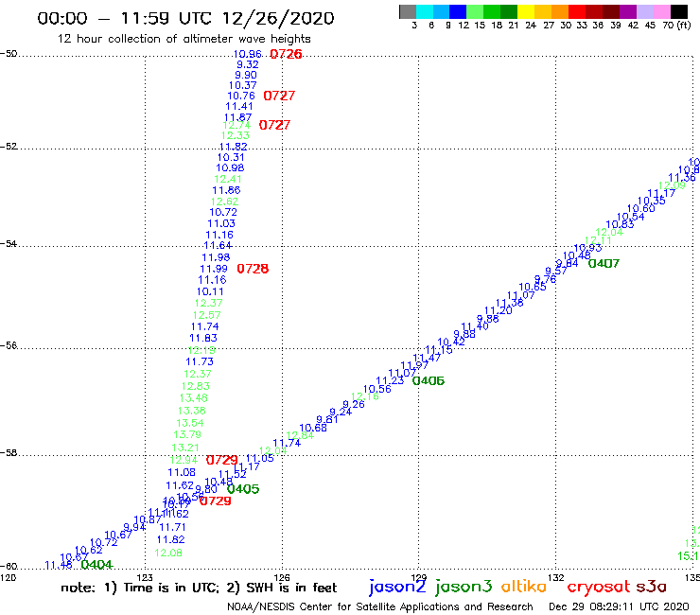Click the note about UTC and SWH feet
700x615 pixels.
point(199,588)
